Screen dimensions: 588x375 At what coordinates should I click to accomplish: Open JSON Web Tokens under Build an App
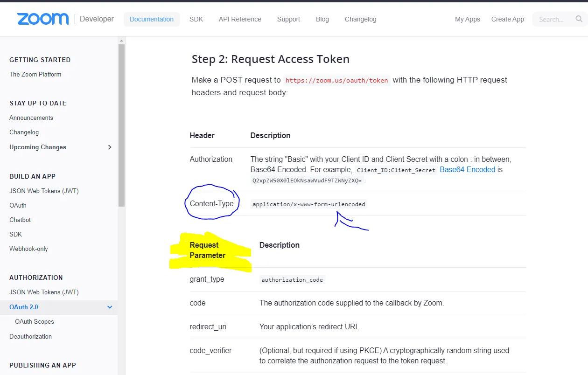pos(44,191)
